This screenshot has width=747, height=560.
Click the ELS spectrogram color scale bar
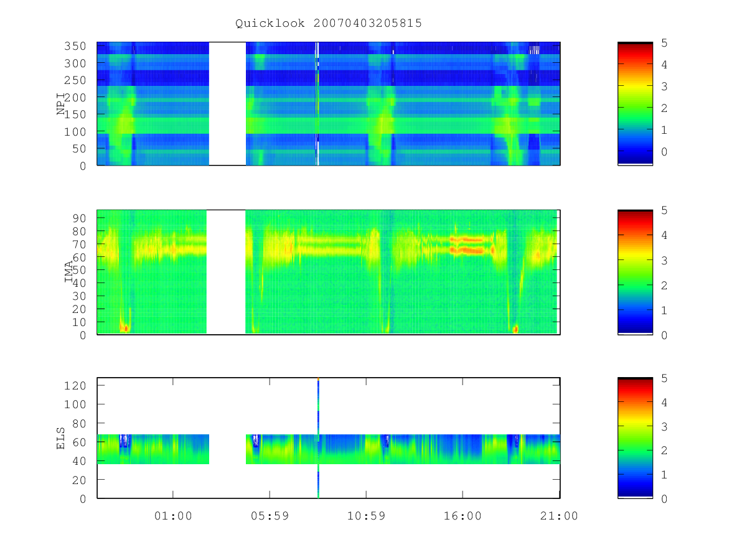[635, 437]
